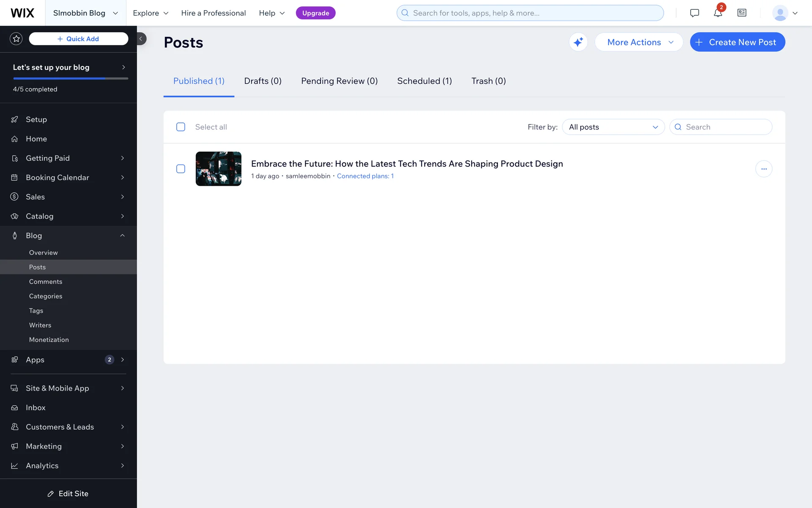This screenshot has width=812, height=508.
Task: Click the Create New Post button
Action: tap(737, 42)
